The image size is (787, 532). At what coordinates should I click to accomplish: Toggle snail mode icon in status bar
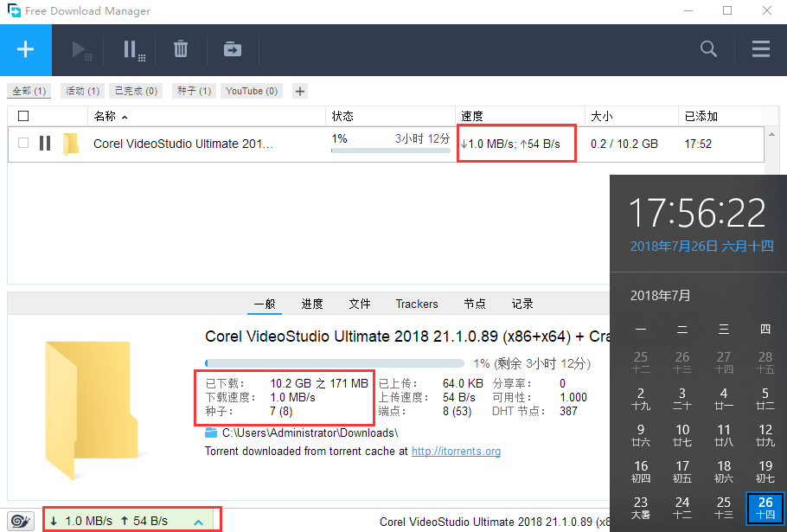click(20, 522)
